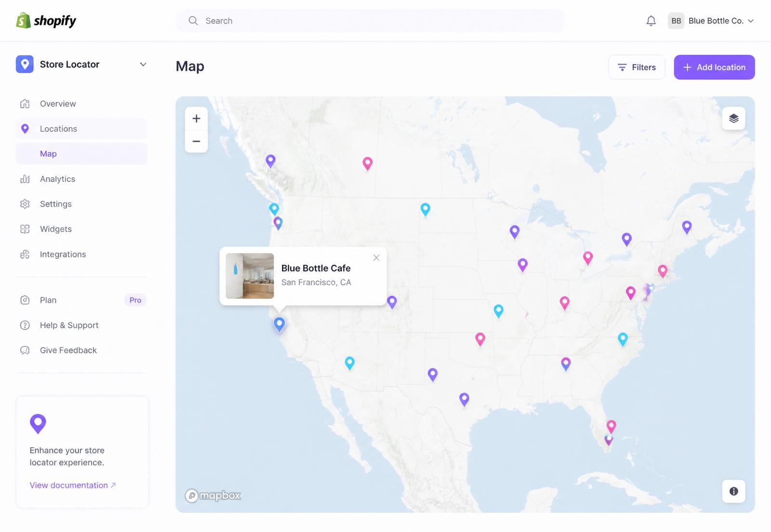Open the notifications bell
The image size is (771, 532).
651,21
